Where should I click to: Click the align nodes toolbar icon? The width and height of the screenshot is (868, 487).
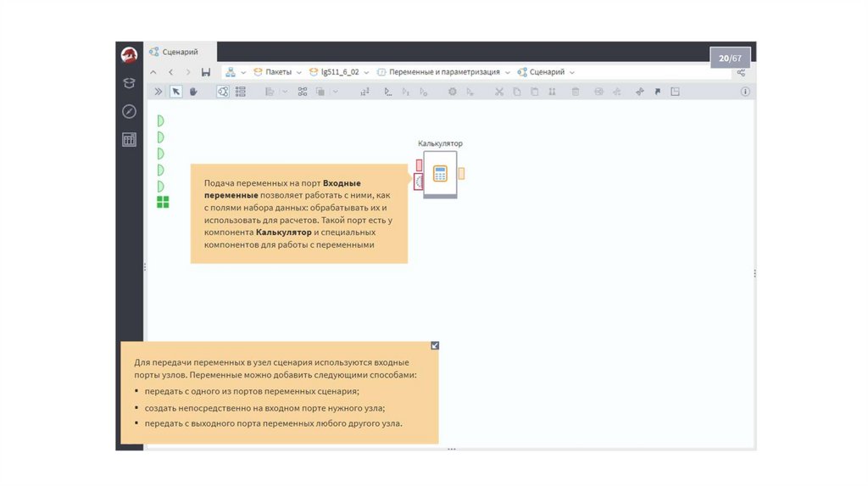click(x=270, y=92)
